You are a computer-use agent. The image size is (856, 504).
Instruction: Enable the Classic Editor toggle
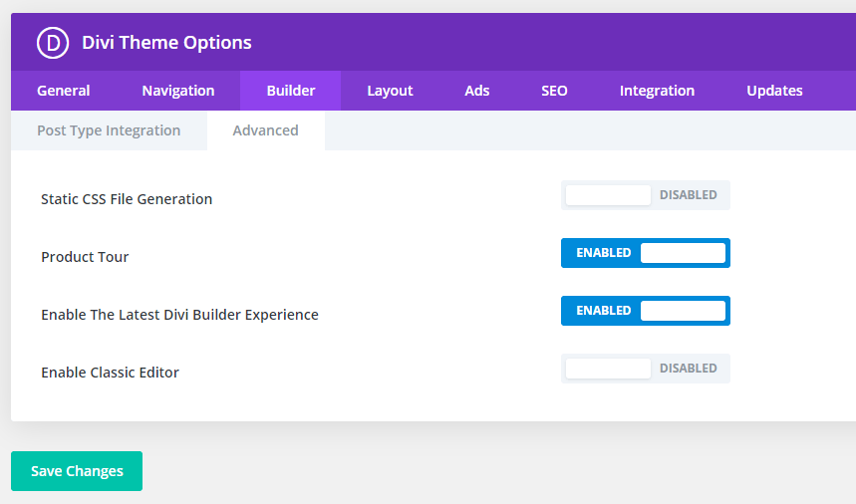(646, 369)
